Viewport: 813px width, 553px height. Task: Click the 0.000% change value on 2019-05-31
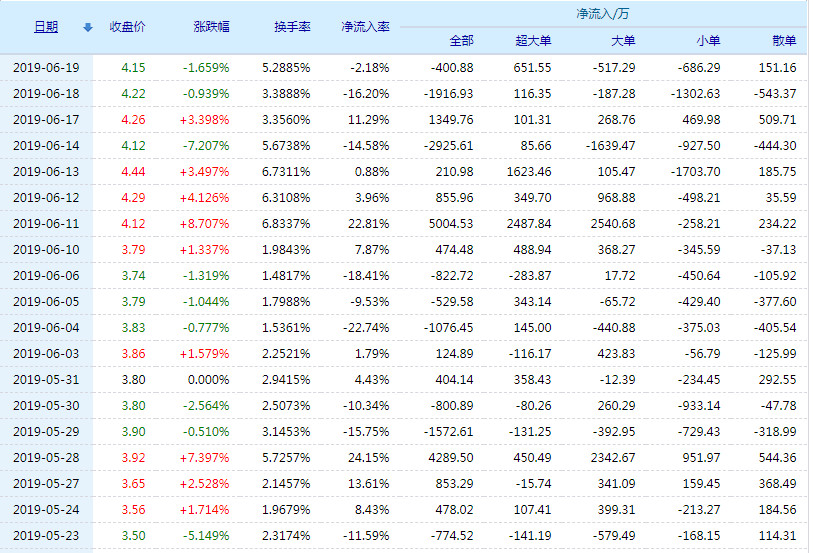pos(209,380)
